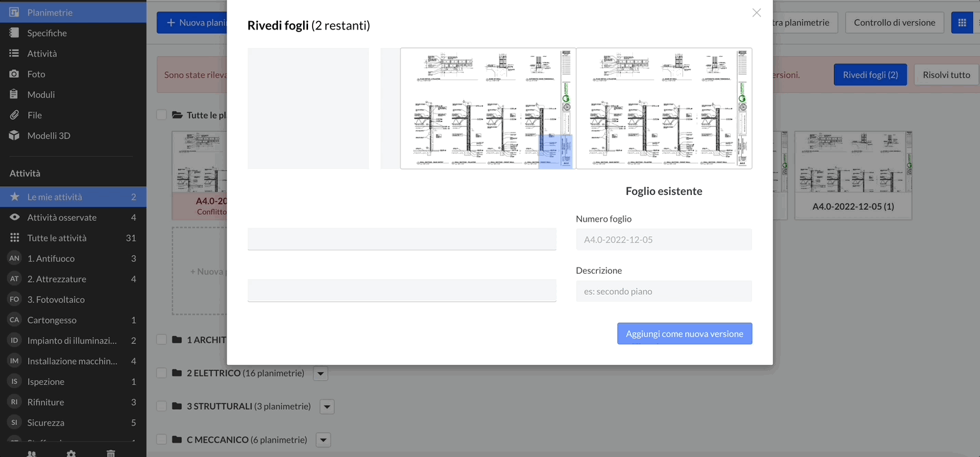This screenshot has height=457, width=980.
Task: Click Aggiungi come nuova versione button
Action: tap(684, 334)
